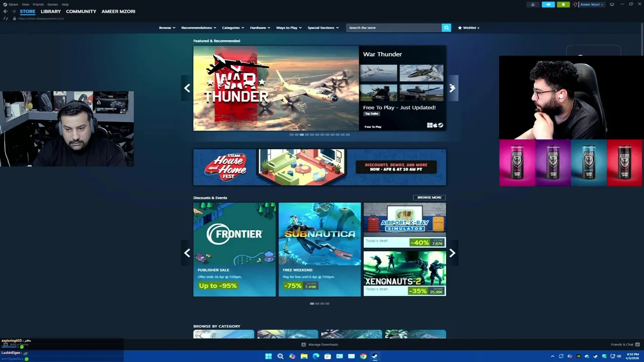
Task: Select War Thunder tank screenshot thumbnail bottom-right
Action: (421, 93)
